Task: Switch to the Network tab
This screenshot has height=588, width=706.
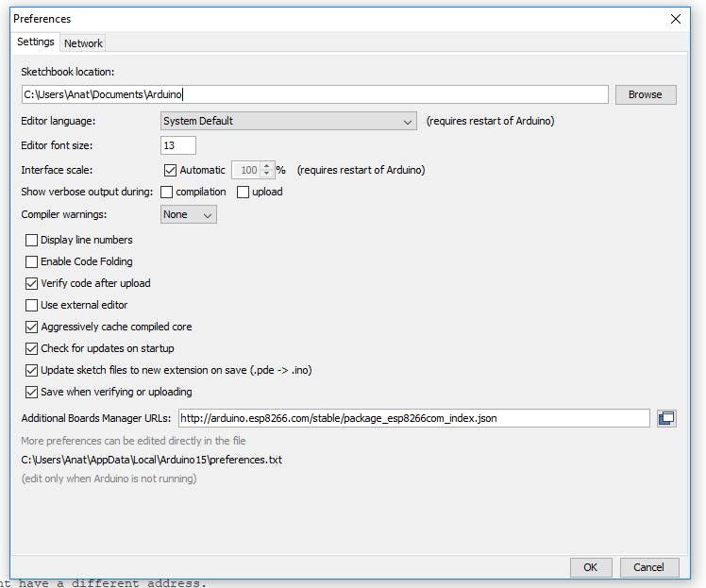Action: click(x=83, y=43)
